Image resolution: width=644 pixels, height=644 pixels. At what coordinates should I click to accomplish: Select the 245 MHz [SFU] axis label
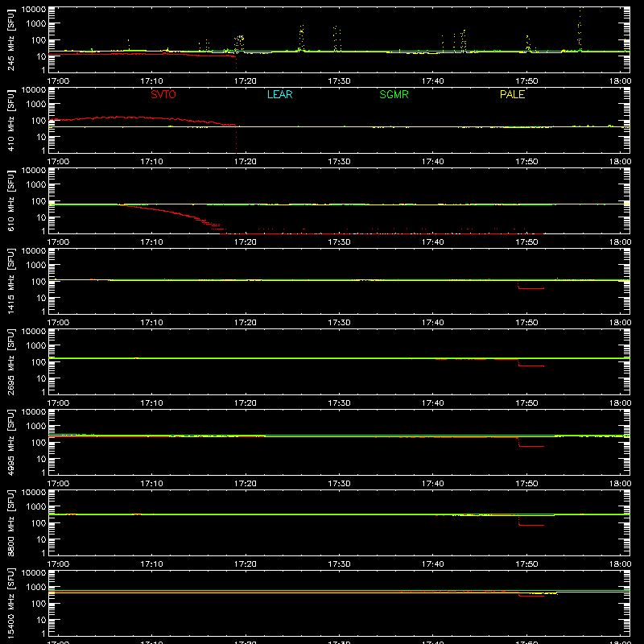11,39
